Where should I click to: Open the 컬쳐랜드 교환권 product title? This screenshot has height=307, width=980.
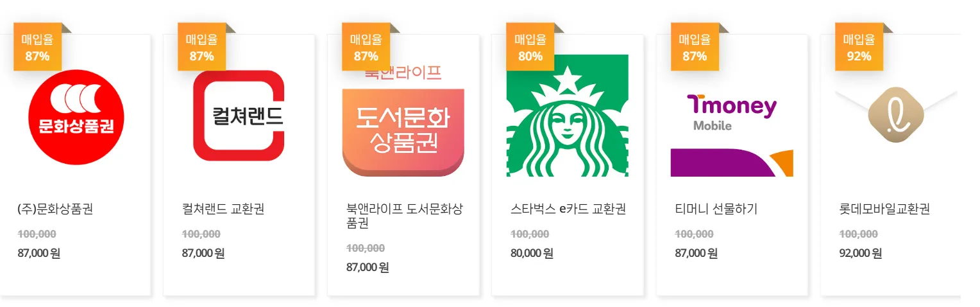click(x=223, y=209)
